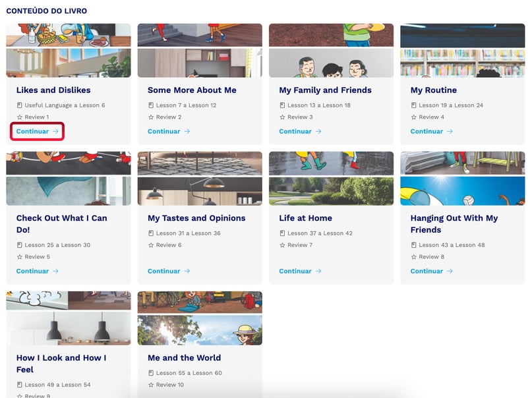Open Continuar for My Tastes and Opinions
The height and width of the screenshot is (398, 532).
(169, 271)
